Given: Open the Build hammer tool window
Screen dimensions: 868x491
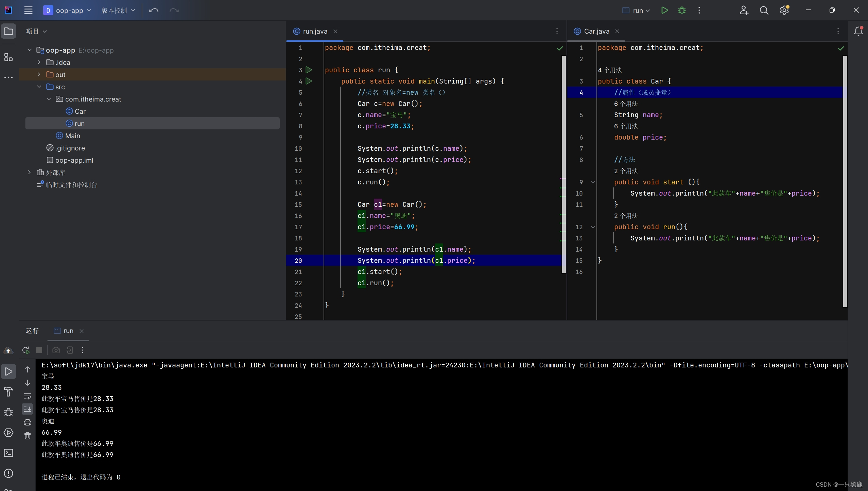Looking at the screenshot, I should pos(8,392).
